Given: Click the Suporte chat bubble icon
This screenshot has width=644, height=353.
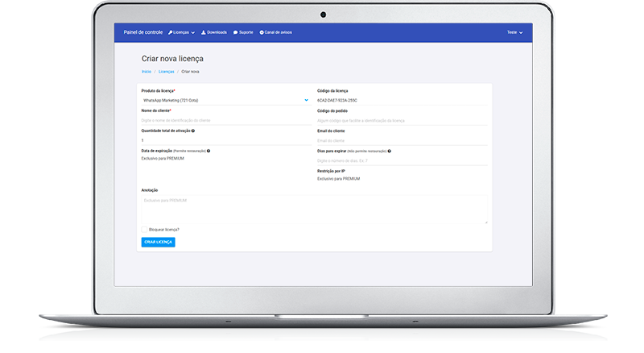Looking at the screenshot, I should tap(235, 32).
